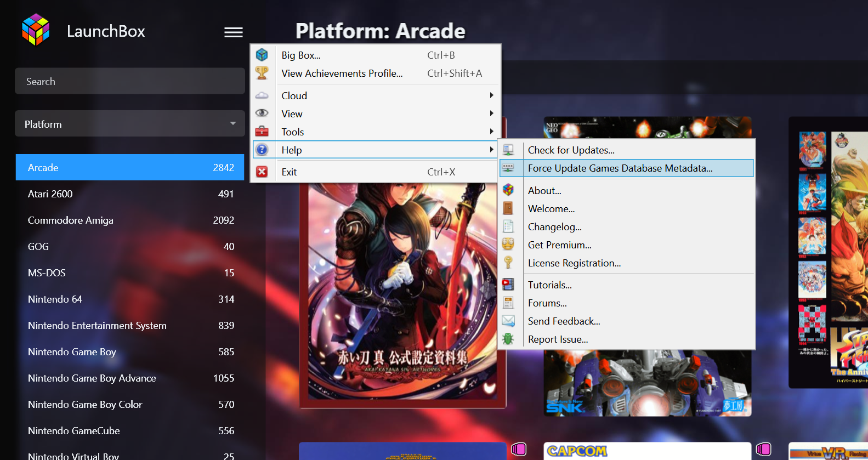
Task: Click the Send Feedback envelope icon
Action: 508,321
